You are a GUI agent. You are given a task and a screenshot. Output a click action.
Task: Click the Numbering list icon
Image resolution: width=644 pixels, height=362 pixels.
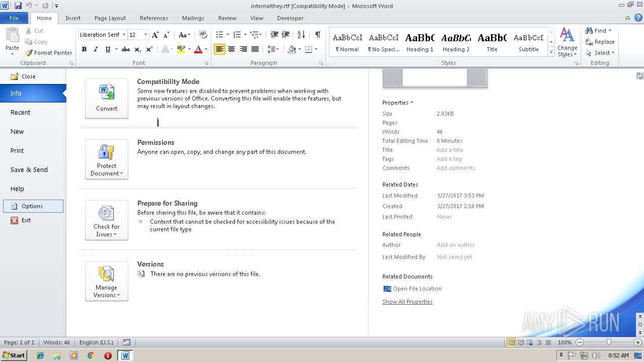pos(237,35)
